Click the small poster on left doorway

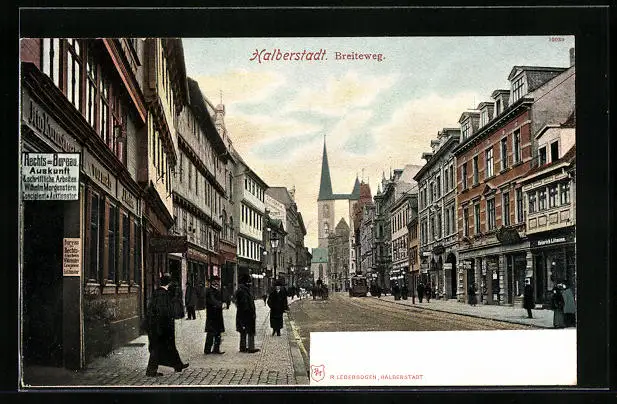point(71,257)
